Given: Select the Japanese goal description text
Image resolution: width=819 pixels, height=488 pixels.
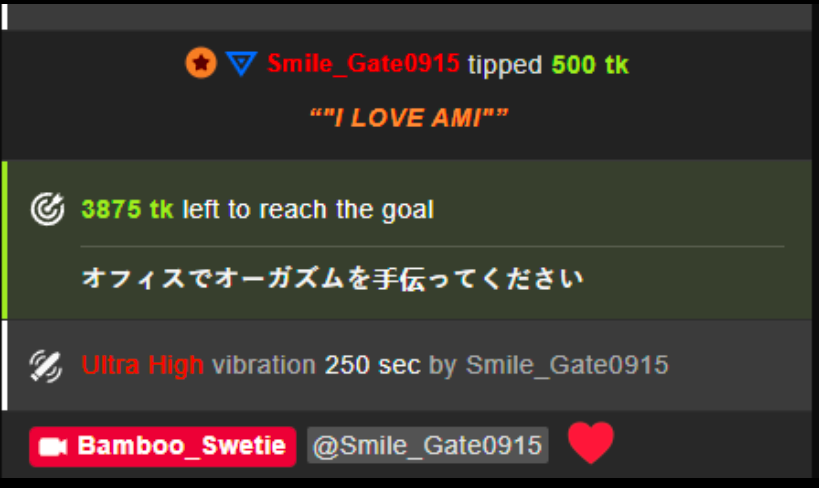Looking at the screenshot, I should pos(332,278).
